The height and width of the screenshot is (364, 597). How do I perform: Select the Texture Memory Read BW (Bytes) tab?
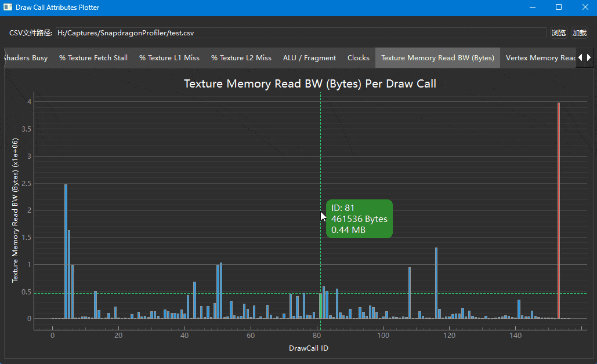pos(437,58)
